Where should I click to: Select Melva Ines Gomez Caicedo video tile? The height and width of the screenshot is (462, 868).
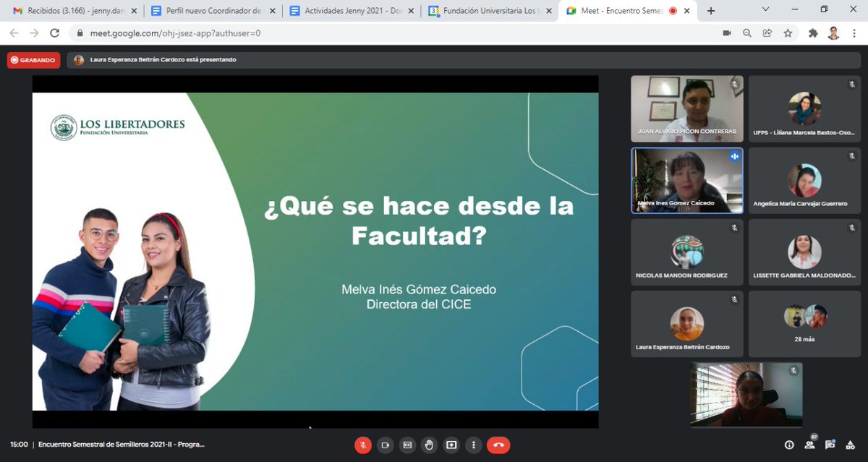click(687, 181)
